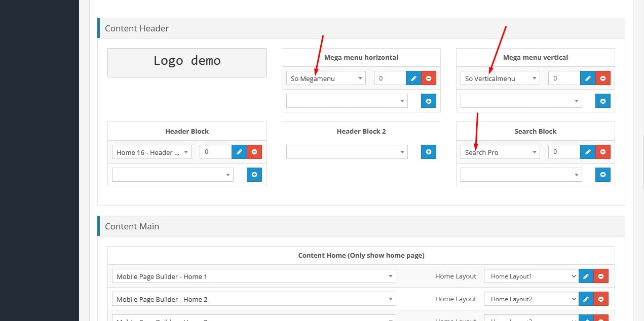This screenshot has width=644, height=321.
Task: Click the "Header Block 2" column title
Action: 361,131
